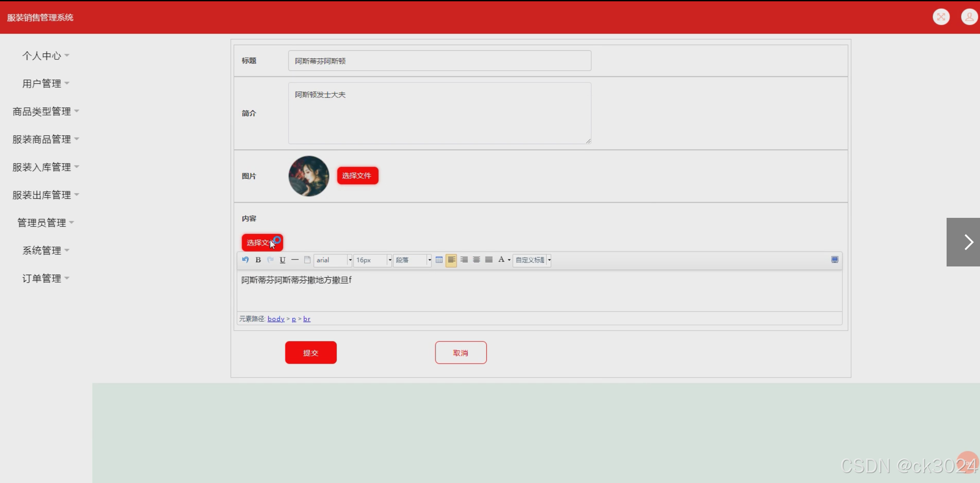Click the insert table icon
Image resolution: width=980 pixels, height=483 pixels.
coord(439,260)
